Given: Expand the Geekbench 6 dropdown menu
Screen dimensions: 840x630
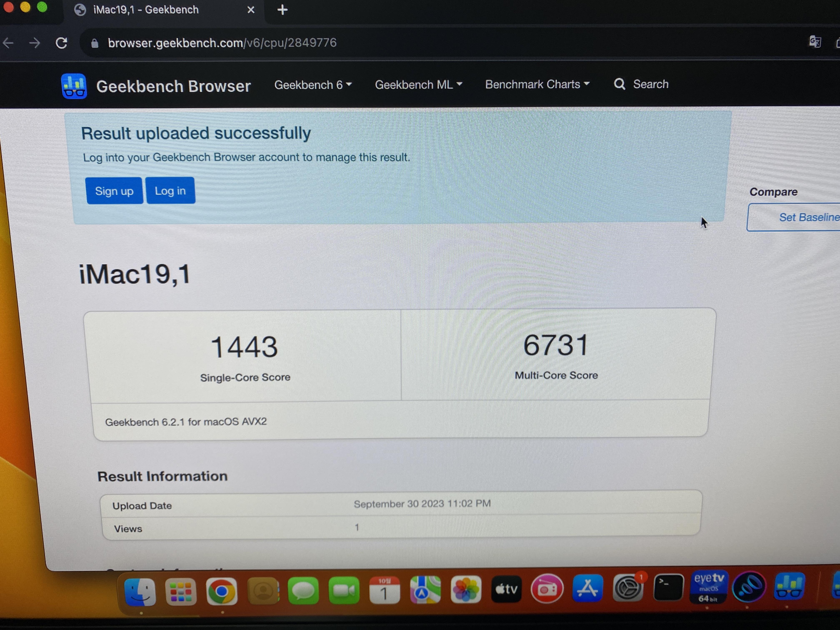Looking at the screenshot, I should click(313, 85).
